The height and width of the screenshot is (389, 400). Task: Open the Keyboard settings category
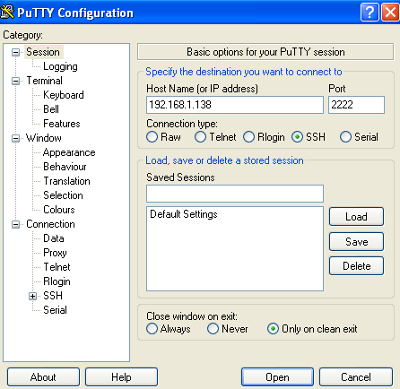(x=63, y=95)
